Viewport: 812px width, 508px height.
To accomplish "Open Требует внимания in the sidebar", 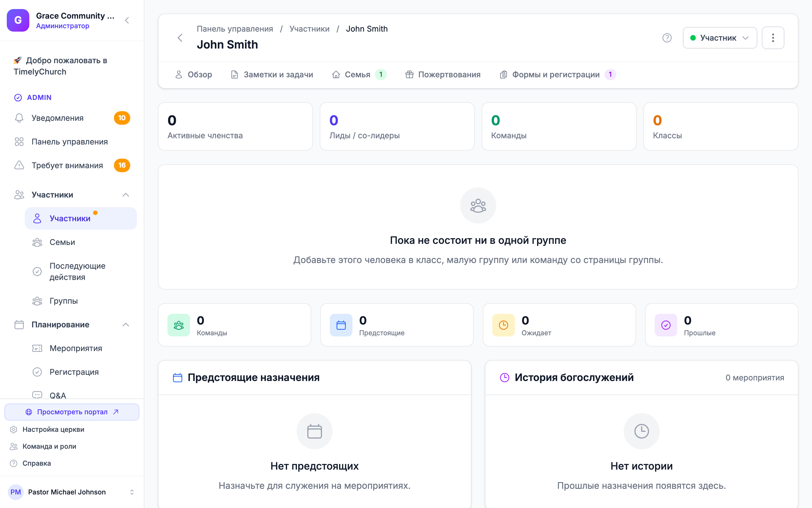I will 72,165.
